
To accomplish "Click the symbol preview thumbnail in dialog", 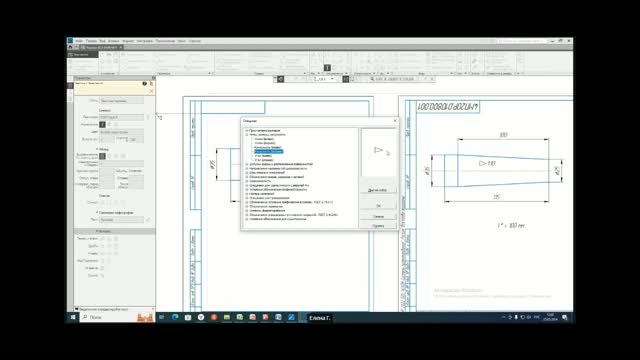I will (378, 152).
